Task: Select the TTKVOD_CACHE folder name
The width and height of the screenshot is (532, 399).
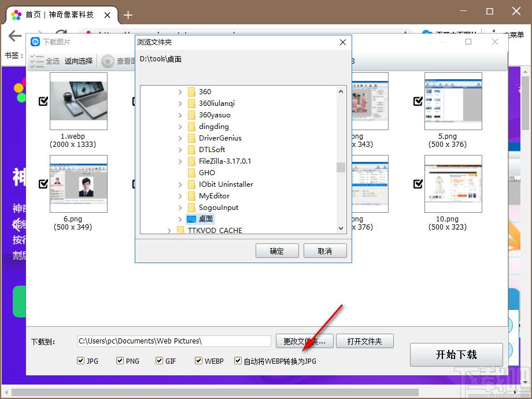Action: pos(215,230)
